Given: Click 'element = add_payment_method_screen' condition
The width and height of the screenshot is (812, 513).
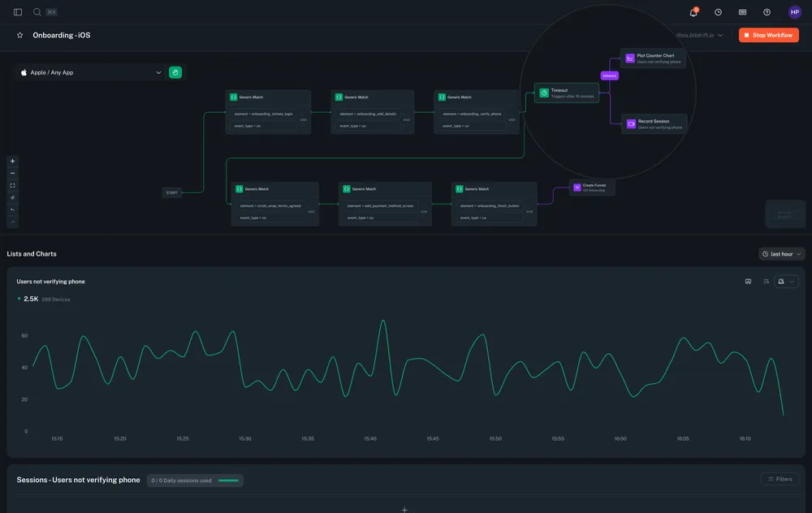Looking at the screenshot, I should point(380,206).
